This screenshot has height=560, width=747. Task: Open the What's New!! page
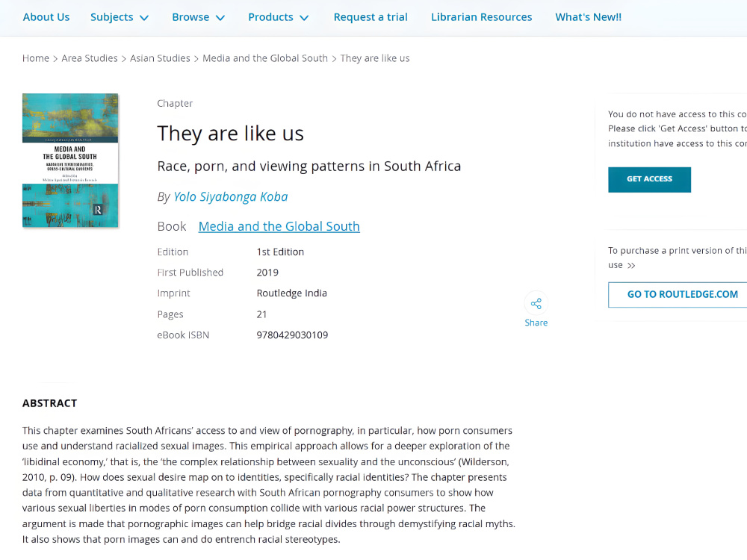[589, 17]
